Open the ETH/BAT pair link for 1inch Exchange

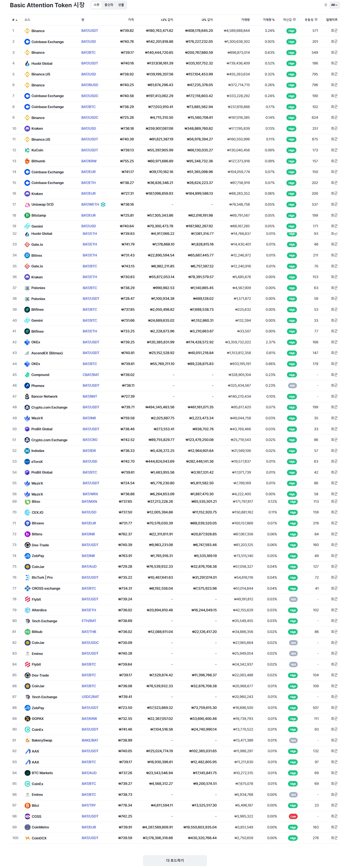tap(89, 621)
